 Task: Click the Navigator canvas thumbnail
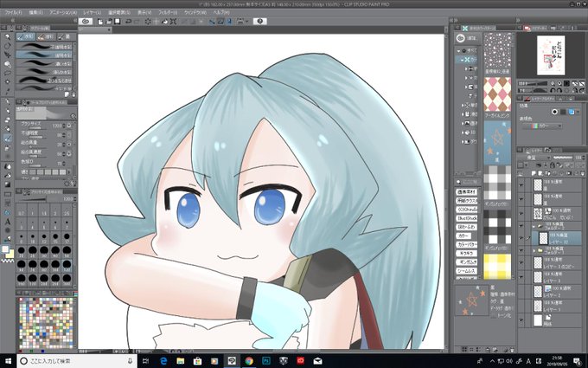click(551, 55)
